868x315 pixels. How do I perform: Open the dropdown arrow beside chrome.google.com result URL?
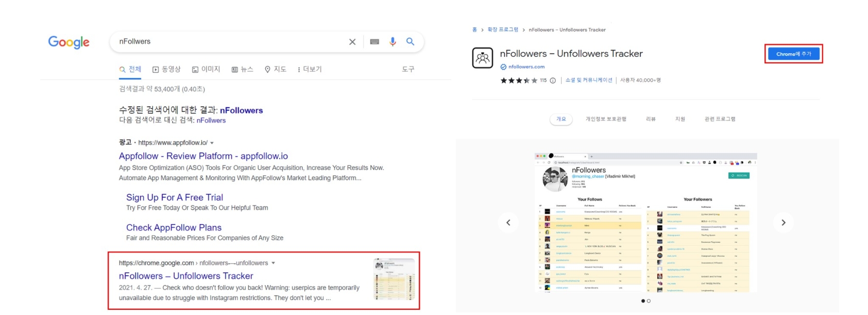click(273, 263)
